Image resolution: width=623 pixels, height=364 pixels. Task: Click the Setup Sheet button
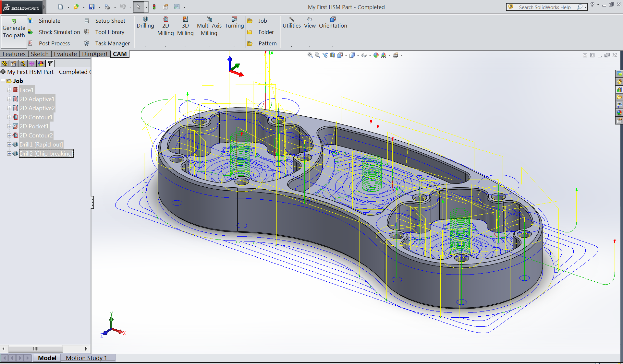tap(110, 21)
